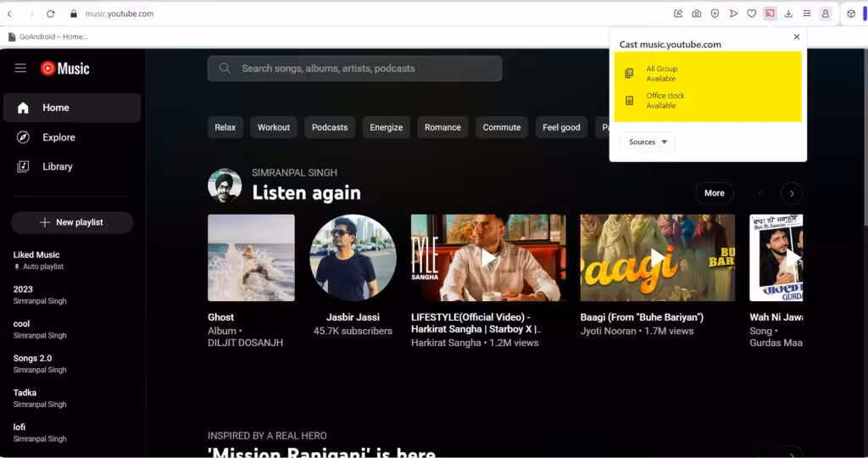Open the Sources dropdown

tap(648, 142)
